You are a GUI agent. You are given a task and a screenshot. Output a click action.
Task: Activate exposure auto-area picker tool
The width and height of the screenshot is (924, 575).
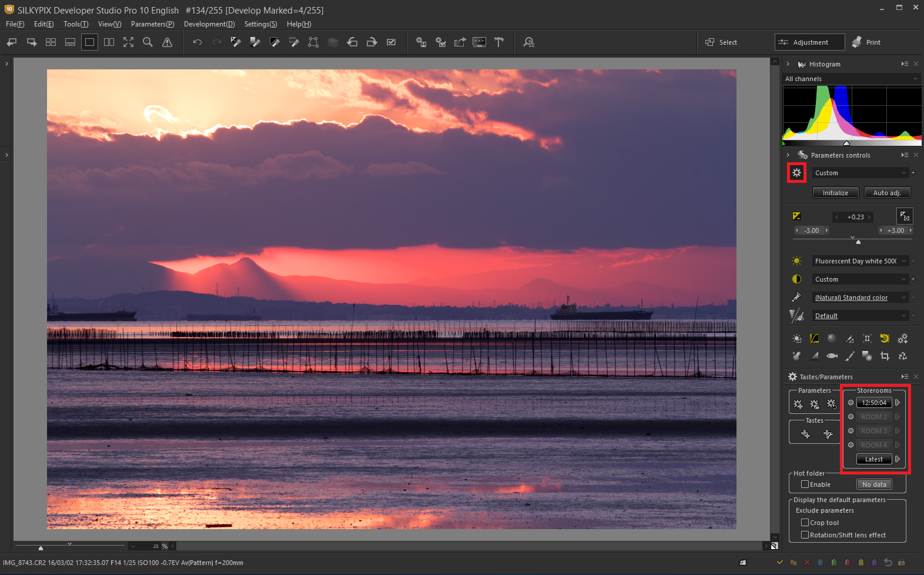click(905, 216)
